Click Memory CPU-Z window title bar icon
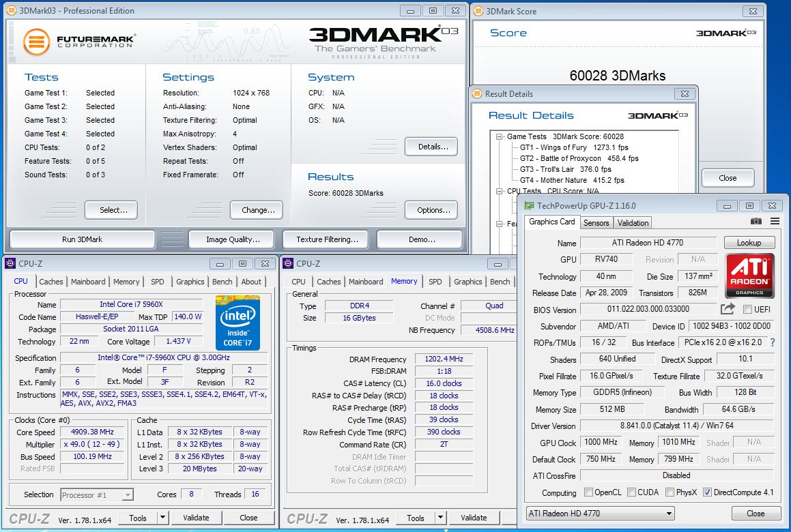This screenshot has height=532, width=791. tap(288, 264)
